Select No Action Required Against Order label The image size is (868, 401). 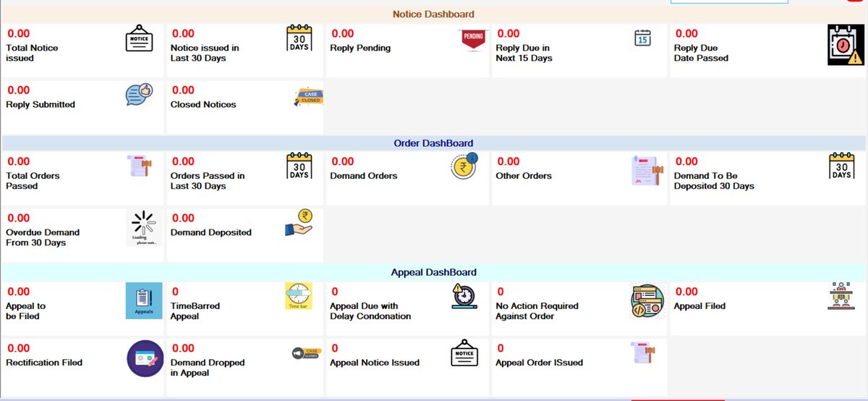(x=537, y=311)
